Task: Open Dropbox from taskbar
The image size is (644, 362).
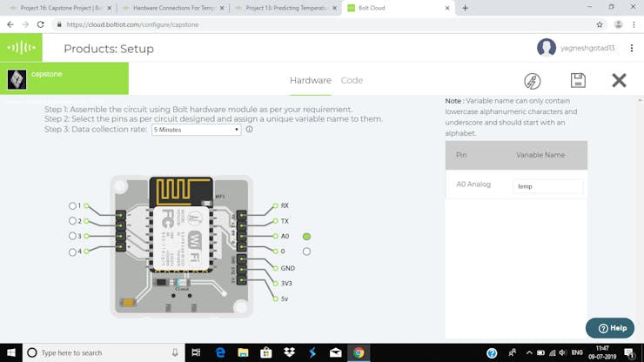Action: (290, 352)
